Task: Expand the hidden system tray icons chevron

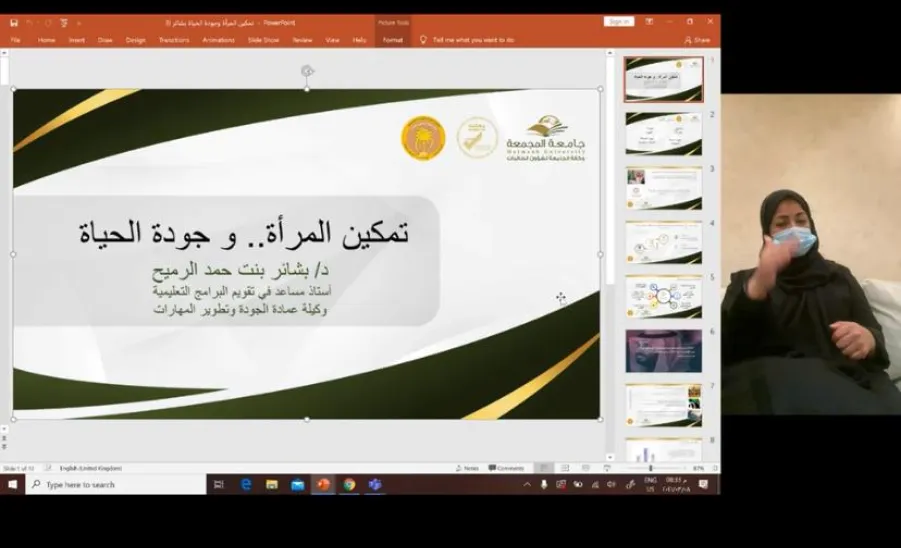Action: [527, 485]
